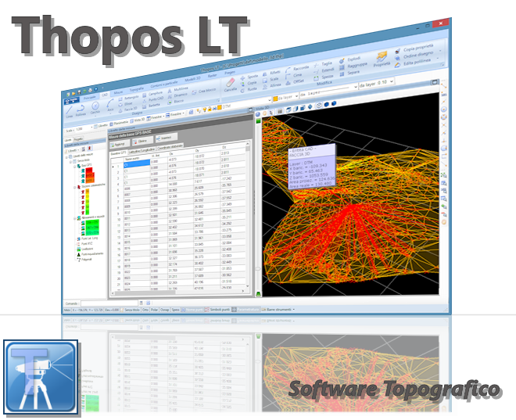Collapse the Basi GPS tree node

[75, 166]
